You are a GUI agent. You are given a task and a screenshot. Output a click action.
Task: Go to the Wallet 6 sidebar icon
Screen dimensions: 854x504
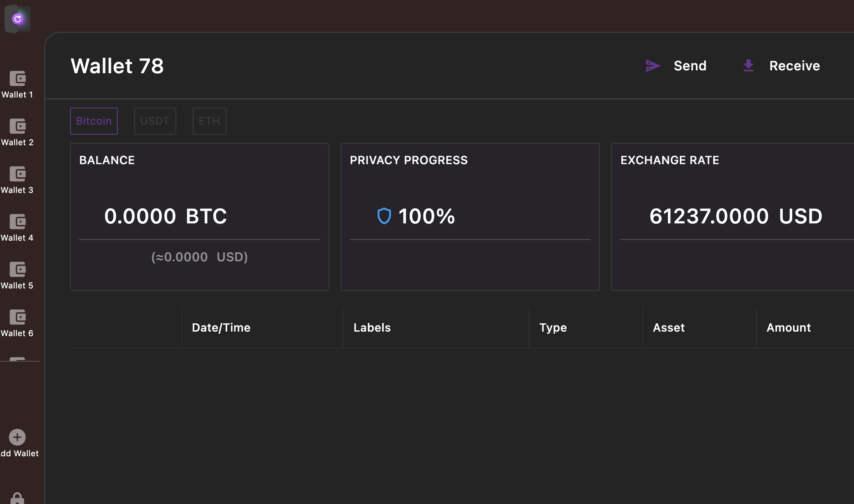(17, 317)
